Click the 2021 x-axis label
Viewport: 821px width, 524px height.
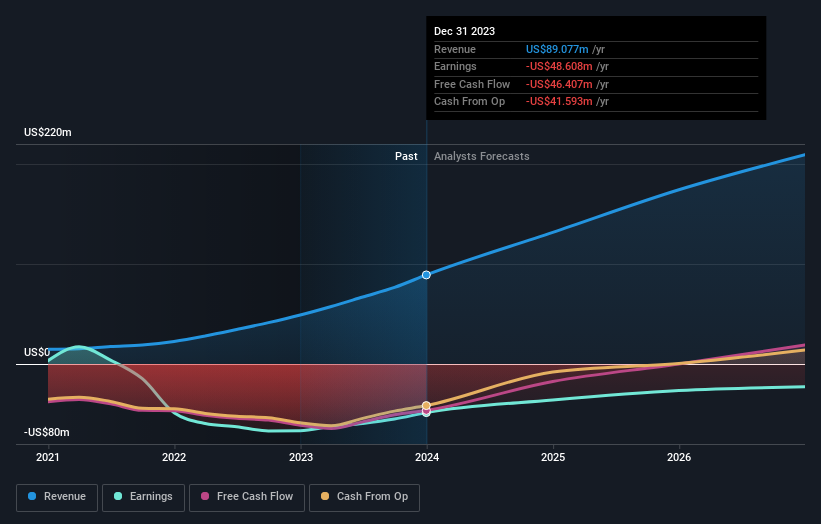pos(48,457)
